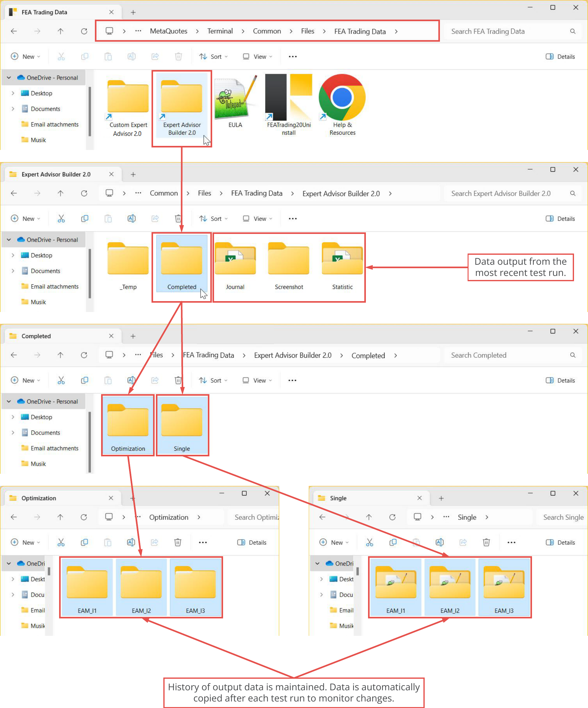588x708 pixels.
Task: Open breadcrumb overflow dots in FEA Trading Data window
Action: (138, 31)
